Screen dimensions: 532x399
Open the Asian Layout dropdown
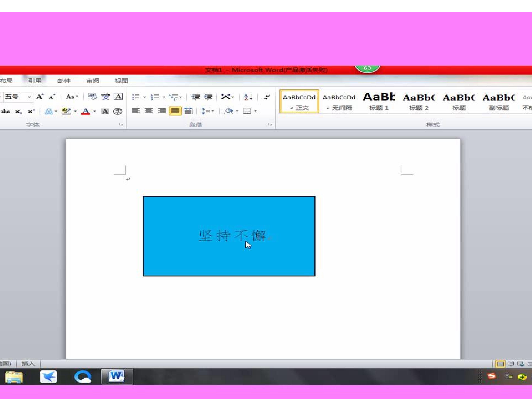tap(228, 97)
